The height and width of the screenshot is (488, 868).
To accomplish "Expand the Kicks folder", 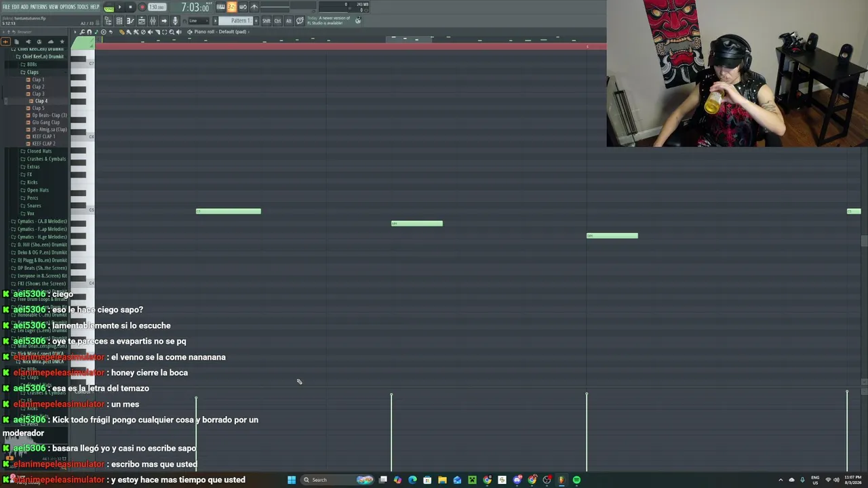I will tap(32, 182).
